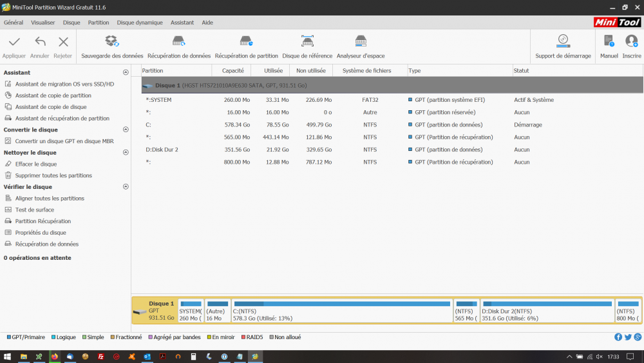
Task: Click the Annuler undo arrow
Action: coord(40,43)
